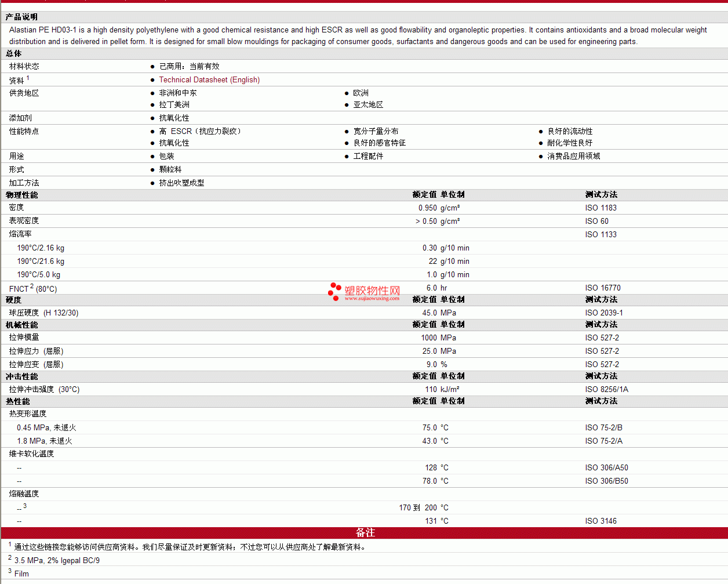Click the FNCT (80°C) row label
Image resolution: width=728 pixels, height=584 pixels.
pos(33,288)
